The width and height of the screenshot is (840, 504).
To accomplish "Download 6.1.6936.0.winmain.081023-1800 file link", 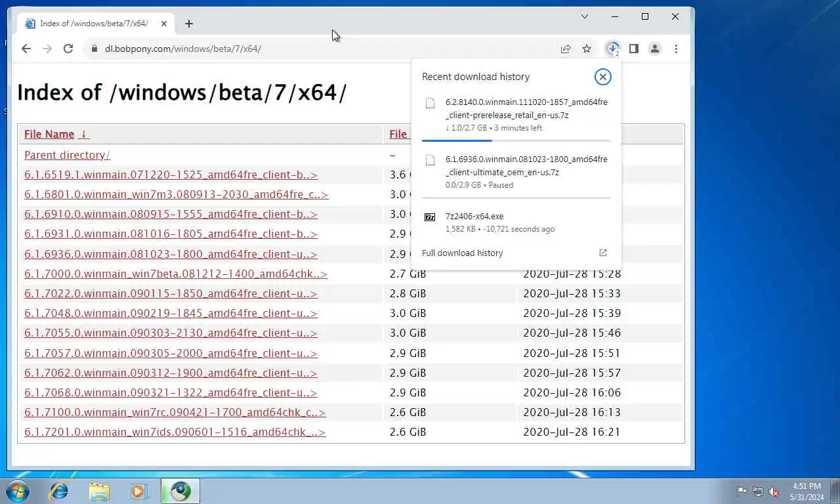I will pyautogui.click(x=171, y=254).
